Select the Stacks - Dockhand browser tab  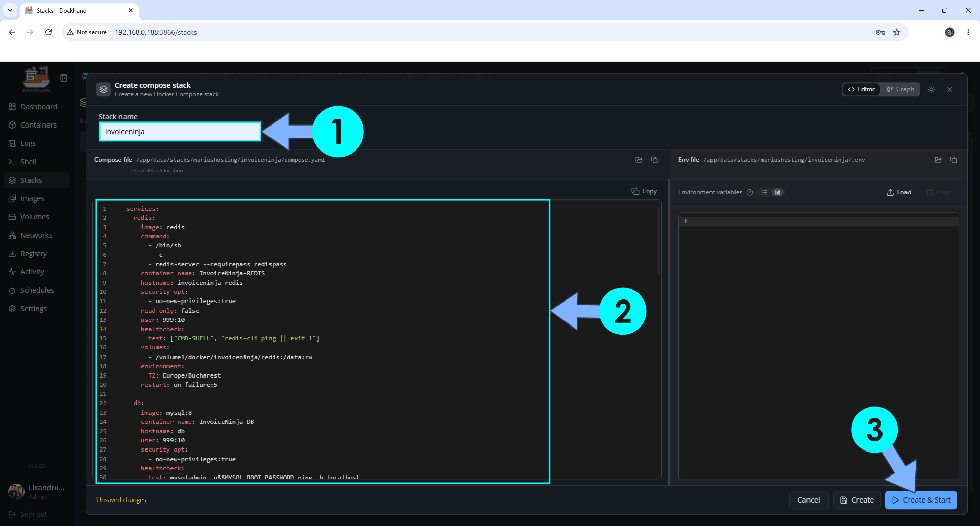[79, 11]
